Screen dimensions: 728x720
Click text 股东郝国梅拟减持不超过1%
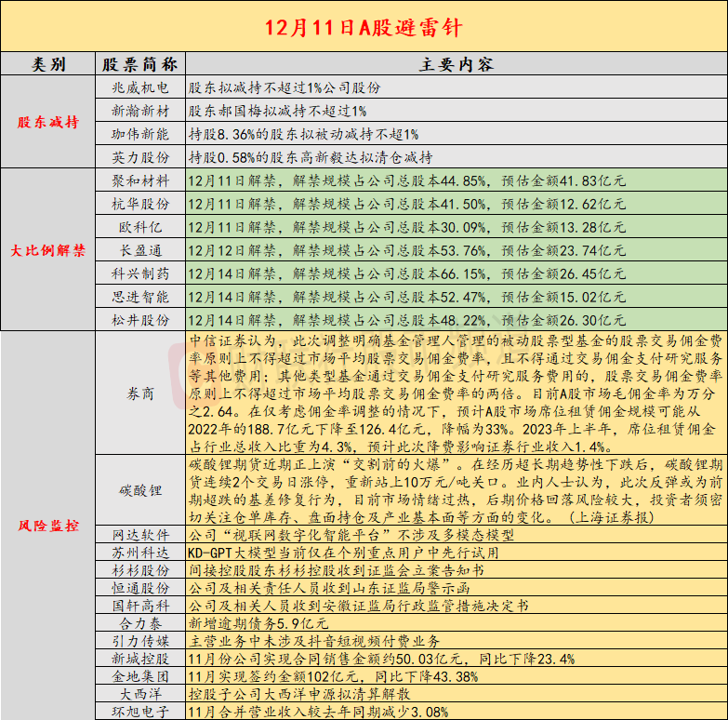(277, 111)
